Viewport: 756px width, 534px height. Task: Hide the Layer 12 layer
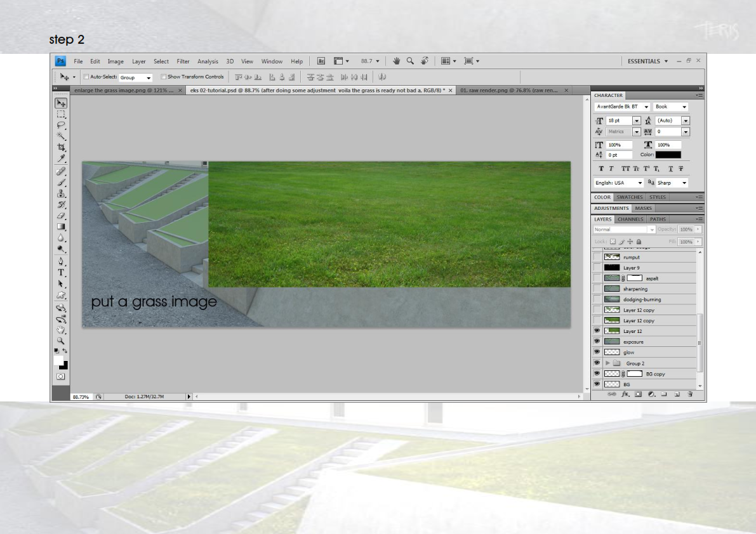597,330
